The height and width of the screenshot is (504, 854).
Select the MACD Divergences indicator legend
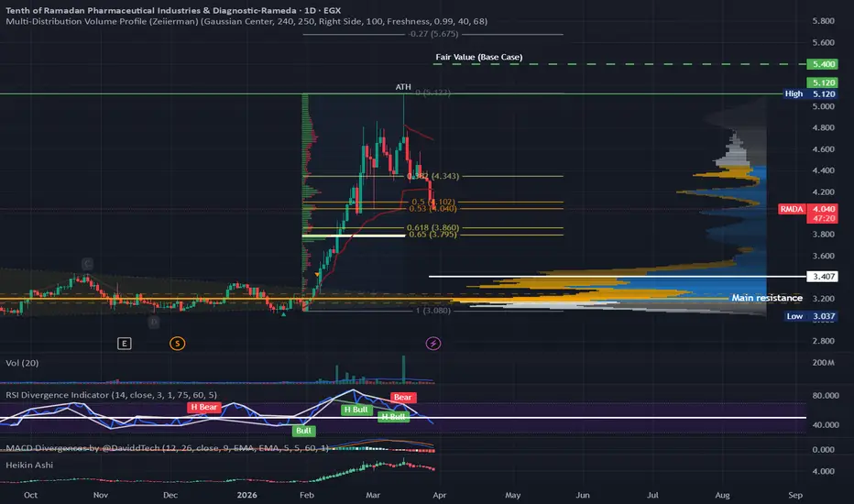[x=167, y=448]
